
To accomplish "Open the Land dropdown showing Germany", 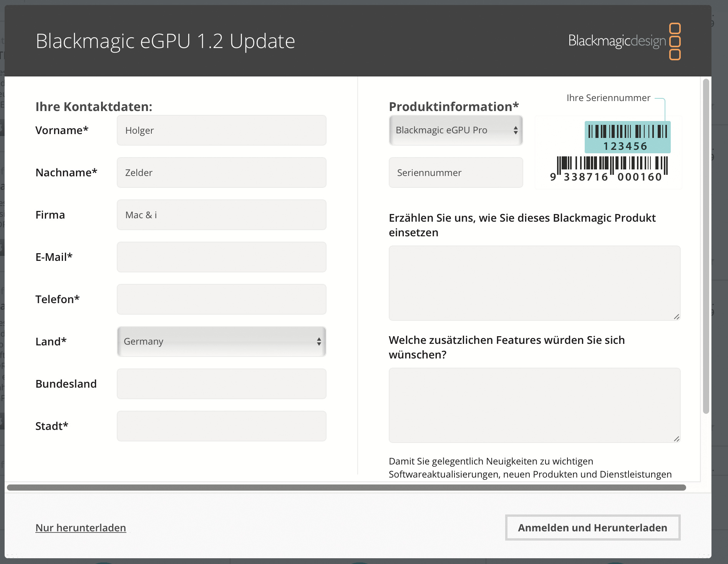I will pyautogui.click(x=222, y=342).
